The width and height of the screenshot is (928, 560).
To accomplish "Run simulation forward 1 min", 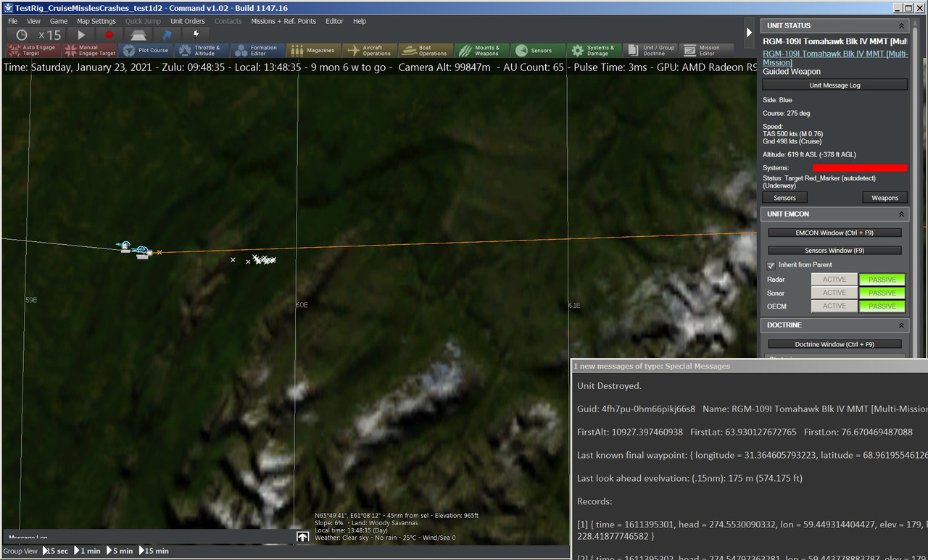I will click(x=87, y=551).
